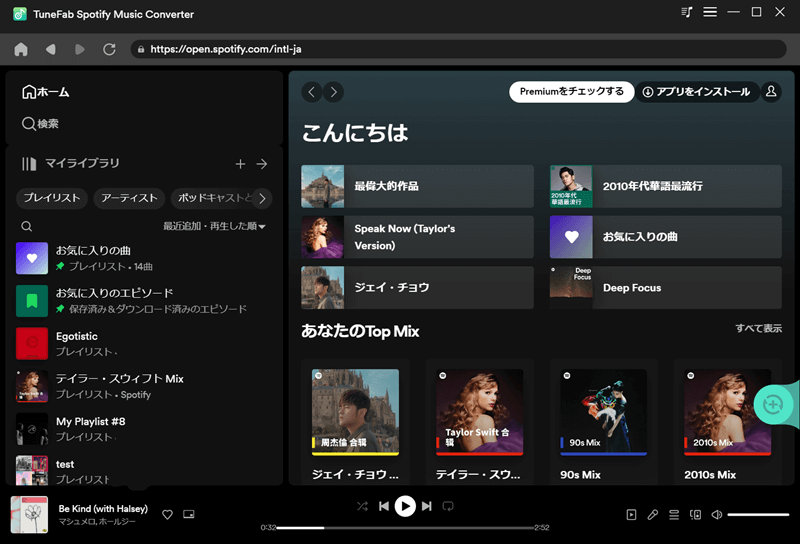Open Be Kind (with Halsey) track title
Viewport: 800px width, 544px height.
pos(103,509)
